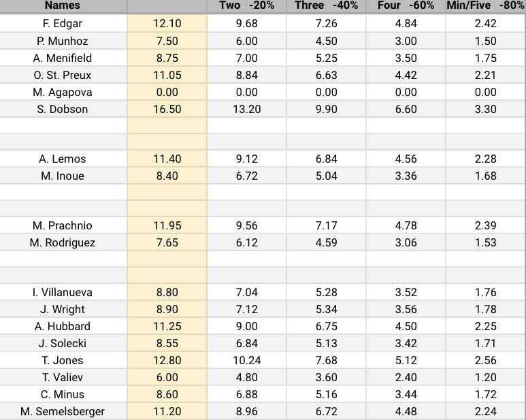Select the C. Minus name cell

pyautogui.click(x=63, y=394)
